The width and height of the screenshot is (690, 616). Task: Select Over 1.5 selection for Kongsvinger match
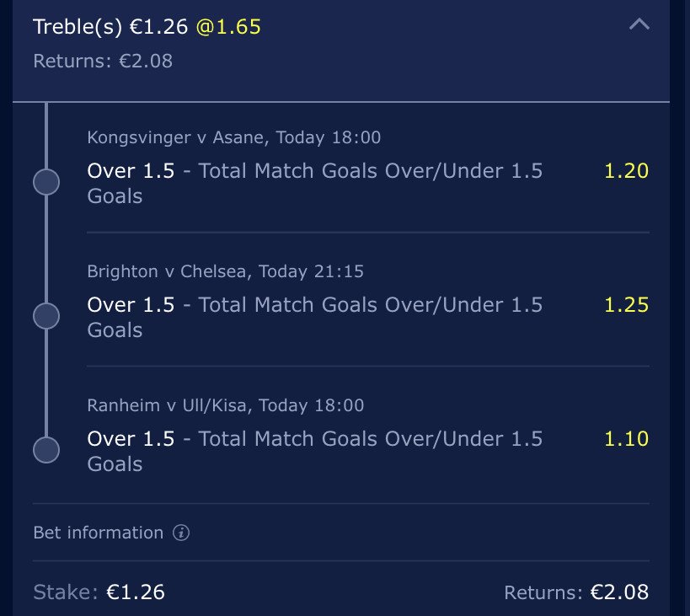pyautogui.click(x=131, y=171)
